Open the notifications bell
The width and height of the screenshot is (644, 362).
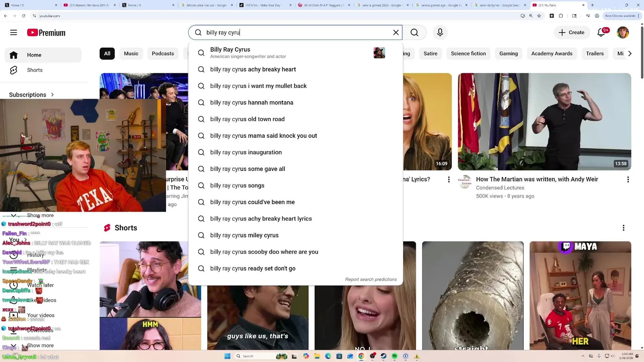point(601,33)
